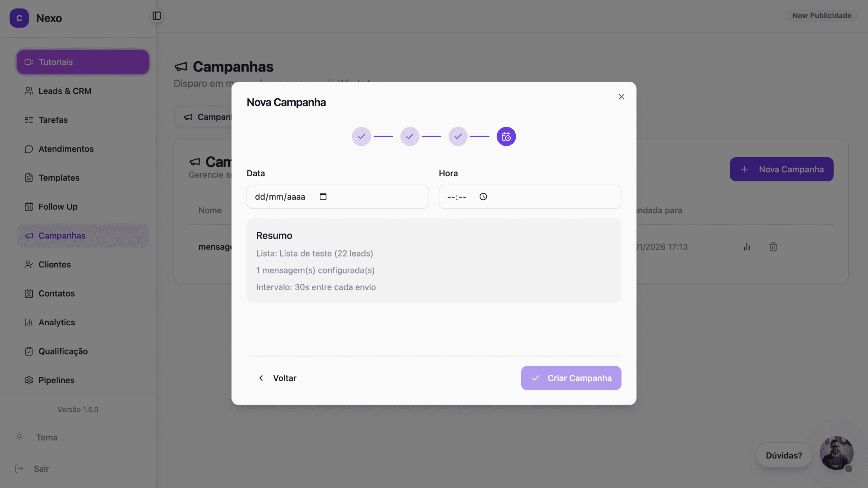The image size is (868, 488).
Task: Open Leads & CRM in sidebar
Action: coord(65,91)
